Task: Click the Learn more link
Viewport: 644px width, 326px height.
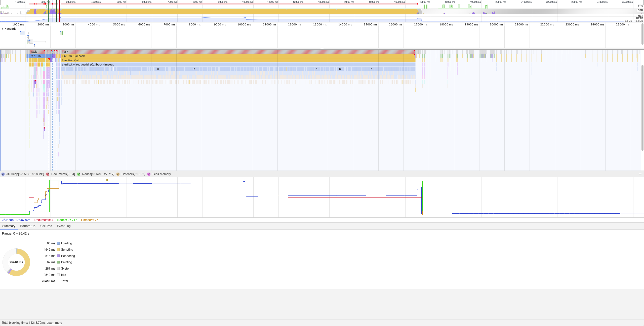Action: pyautogui.click(x=54, y=323)
